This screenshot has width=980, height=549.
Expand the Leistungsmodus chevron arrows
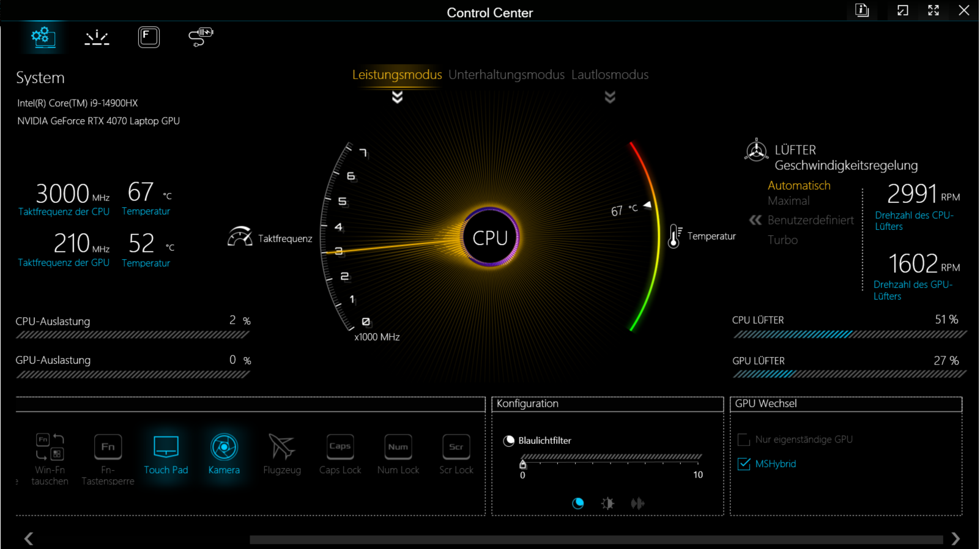click(x=397, y=97)
